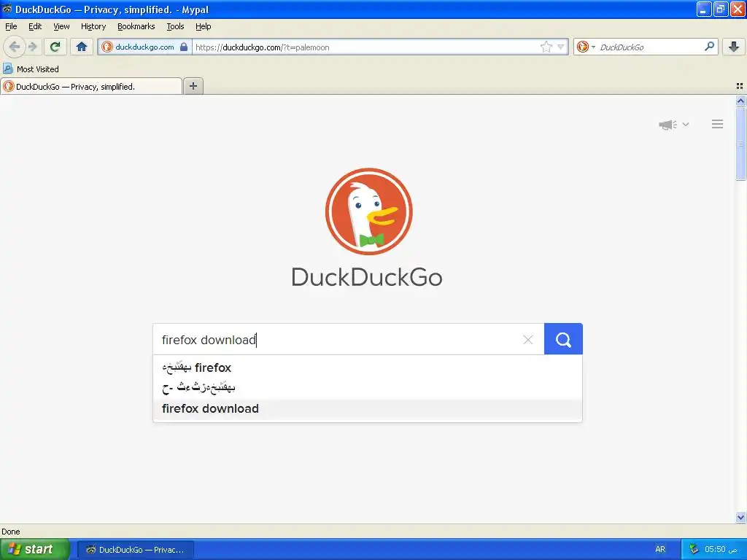Click the DuckDuckGo megaphone icon
747x560 pixels.
(x=668, y=125)
